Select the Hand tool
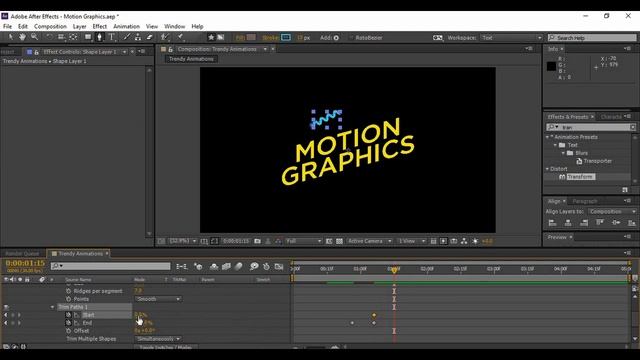 22,37
